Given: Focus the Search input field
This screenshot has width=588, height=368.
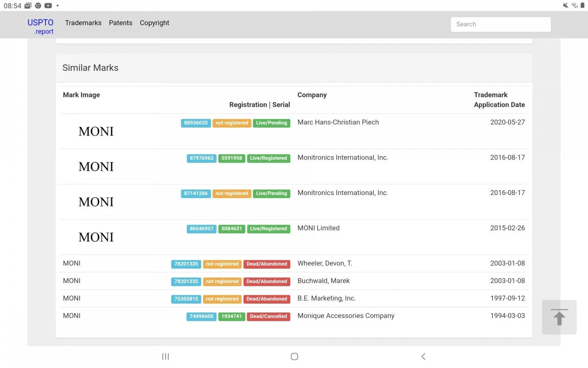Looking at the screenshot, I should [x=501, y=24].
